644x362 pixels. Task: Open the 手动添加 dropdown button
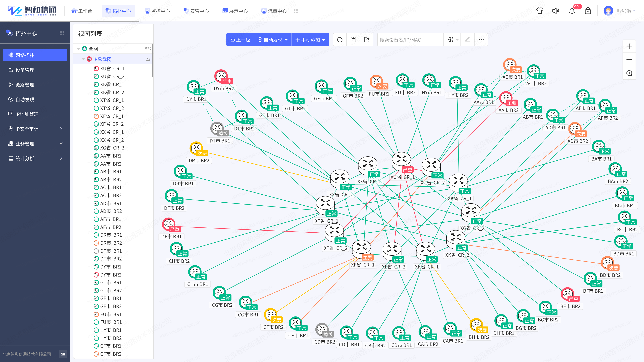[x=310, y=40]
